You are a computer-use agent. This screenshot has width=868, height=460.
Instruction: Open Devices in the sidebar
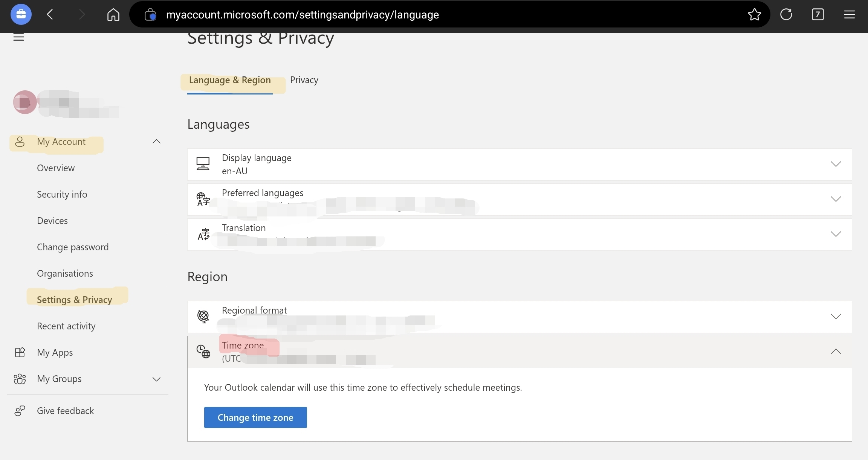[52, 221]
